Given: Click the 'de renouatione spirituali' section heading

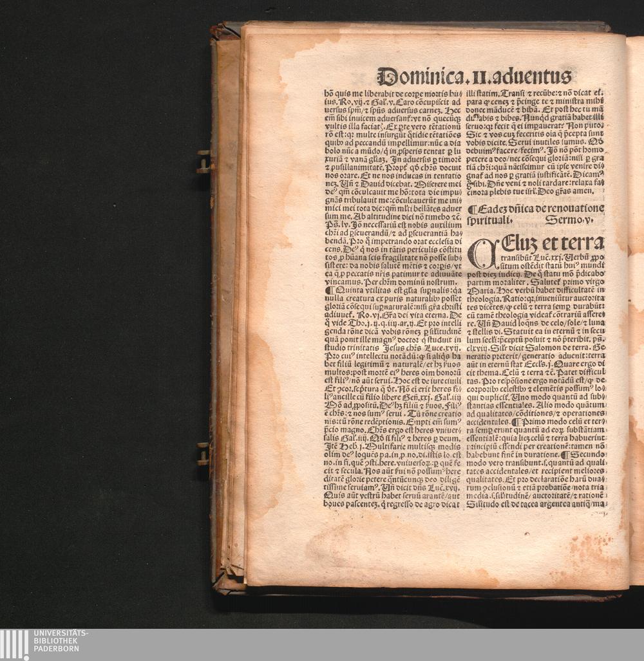Looking at the screenshot, I should tap(538, 214).
